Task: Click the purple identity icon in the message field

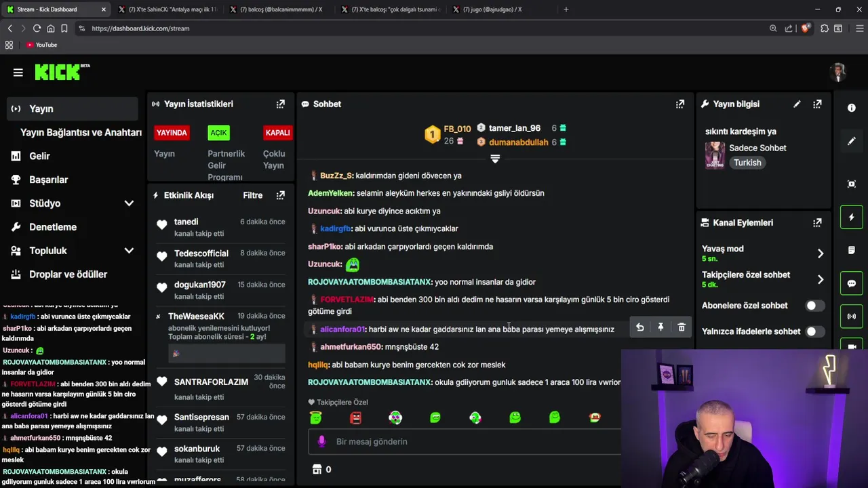Action: point(322,441)
